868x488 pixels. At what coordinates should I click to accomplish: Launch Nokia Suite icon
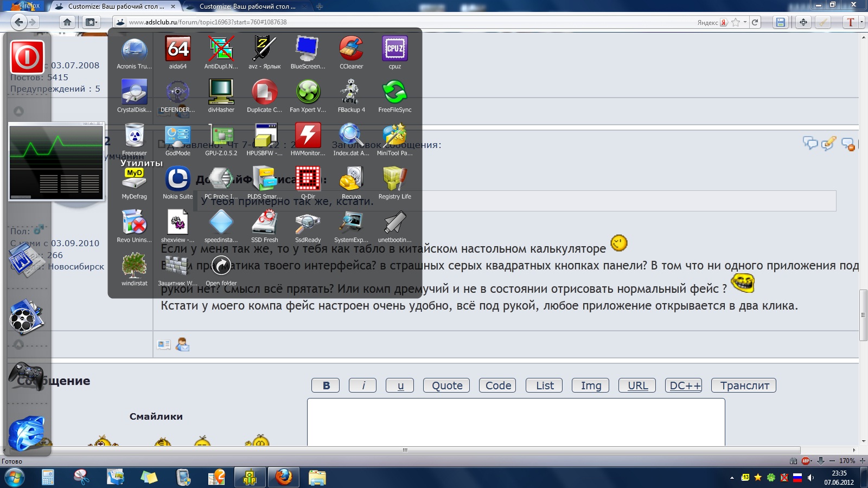(x=178, y=179)
